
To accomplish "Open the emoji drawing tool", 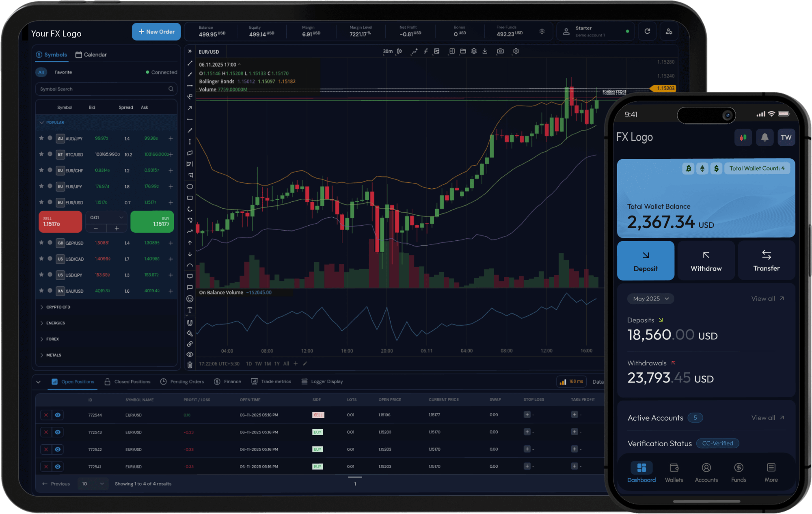I will (190, 298).
